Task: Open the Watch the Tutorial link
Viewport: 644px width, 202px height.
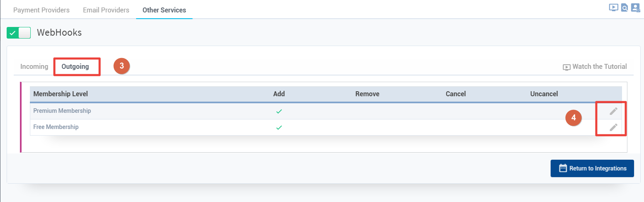Action: 599,66
